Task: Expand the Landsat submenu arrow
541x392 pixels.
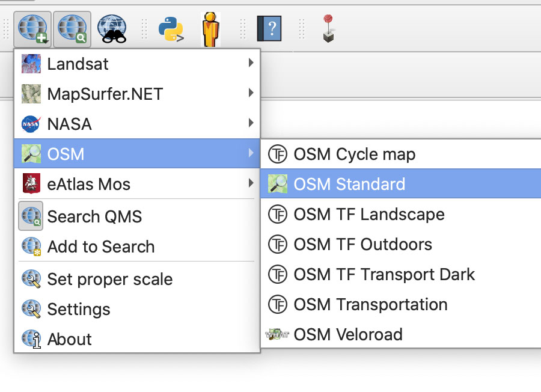Action: tap(251, 63)
